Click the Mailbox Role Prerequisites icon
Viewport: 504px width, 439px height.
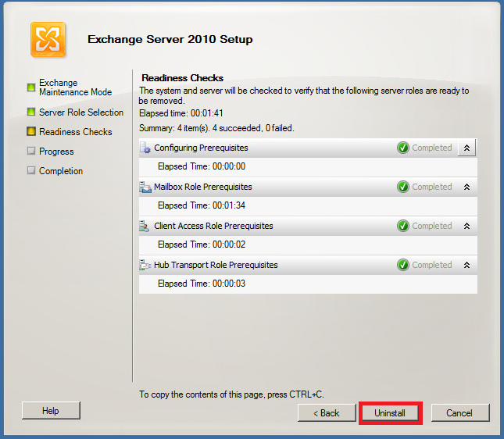(x=145, y=187)
